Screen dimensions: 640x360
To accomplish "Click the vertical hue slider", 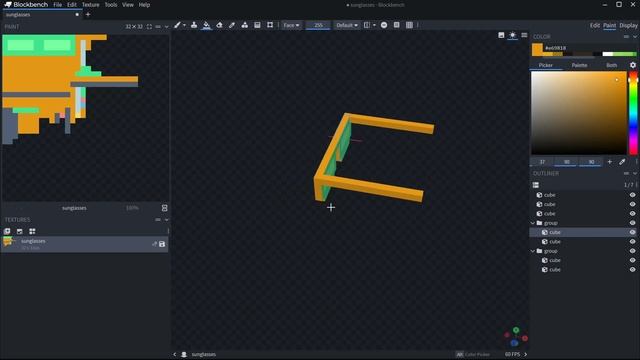I will point(633,113).
